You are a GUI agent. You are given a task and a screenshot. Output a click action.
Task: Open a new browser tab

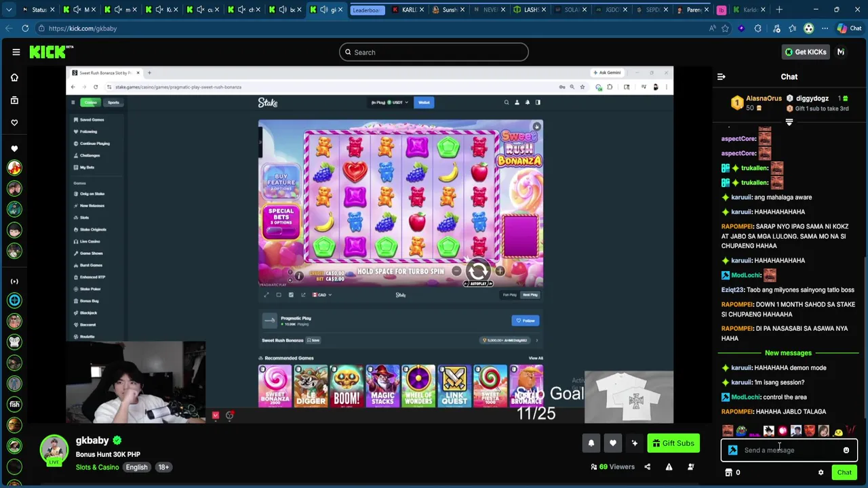[x=778, y=9]
